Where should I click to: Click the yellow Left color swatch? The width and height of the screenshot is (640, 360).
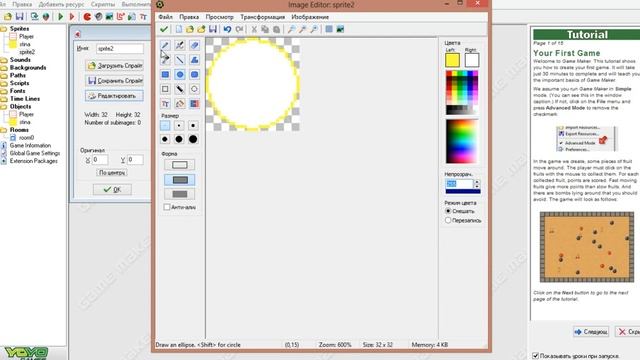tap(452, 60)
